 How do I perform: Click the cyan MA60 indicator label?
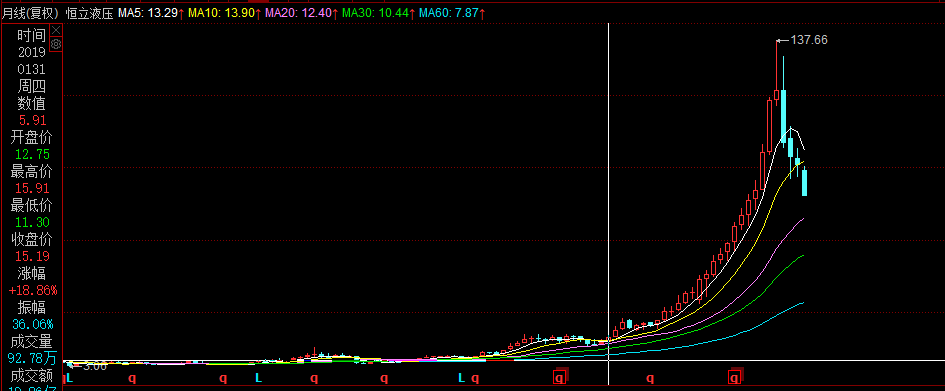(x=451, y=13)
